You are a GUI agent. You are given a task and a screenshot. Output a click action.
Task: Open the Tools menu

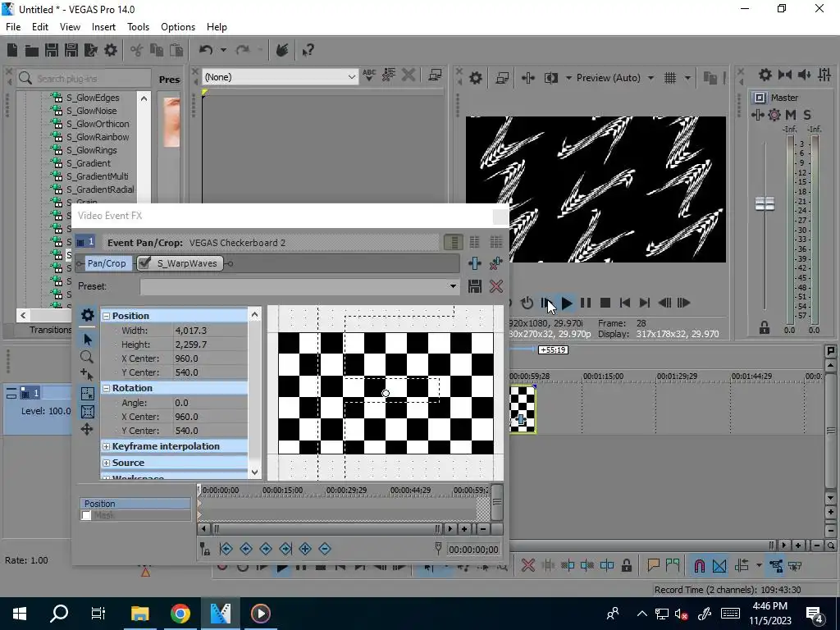tap(138, 27)
